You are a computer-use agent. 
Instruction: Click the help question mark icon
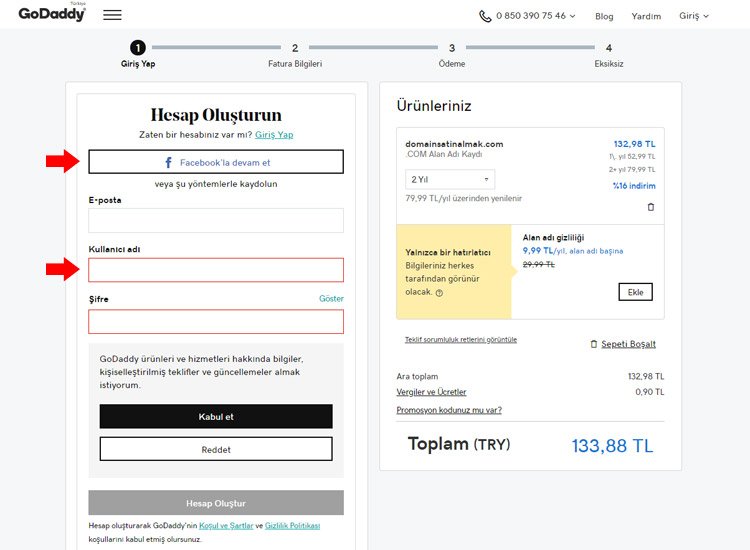439,293
